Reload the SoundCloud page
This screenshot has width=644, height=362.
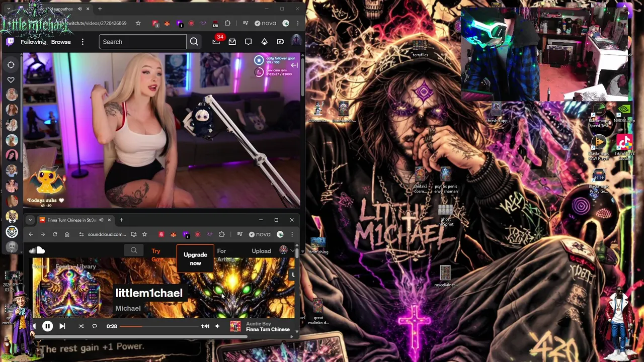(55, 234)
